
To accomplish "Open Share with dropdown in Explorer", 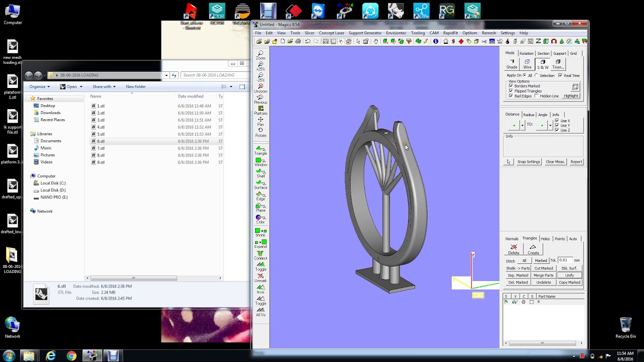I will pyautogui.click(x=104, y=86).
